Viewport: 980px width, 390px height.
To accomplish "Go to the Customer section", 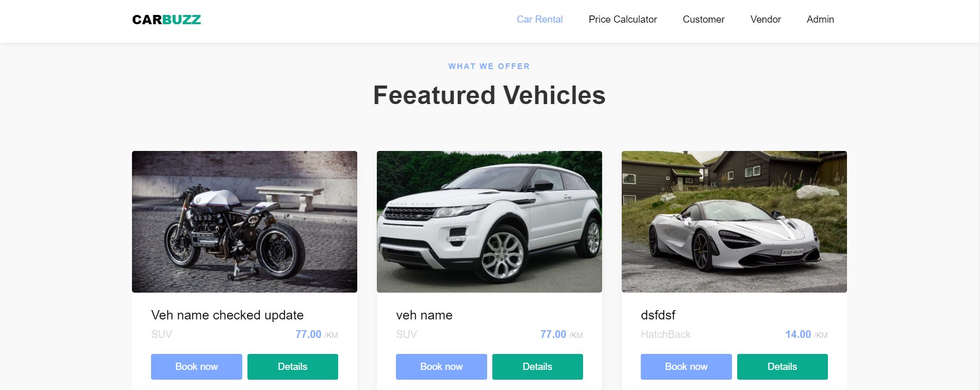I will coord(703,20).
